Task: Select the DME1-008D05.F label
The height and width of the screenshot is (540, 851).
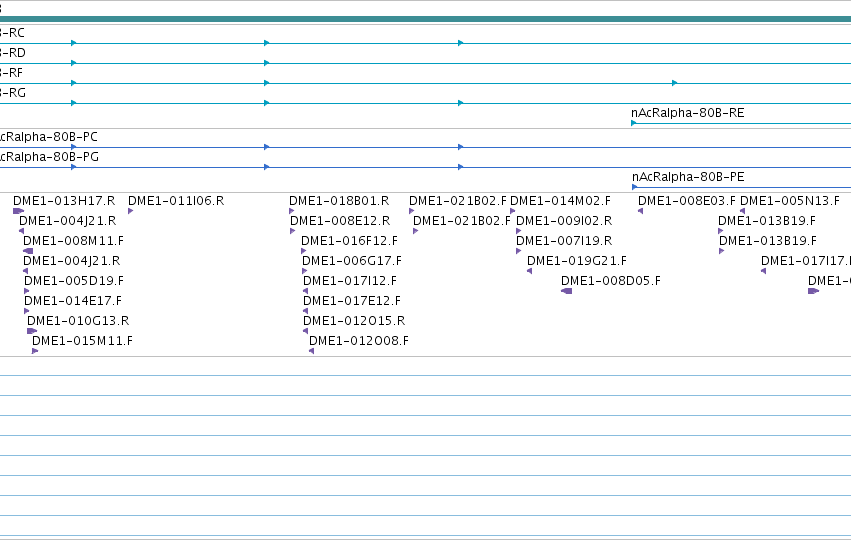Action: click(611, 281)
